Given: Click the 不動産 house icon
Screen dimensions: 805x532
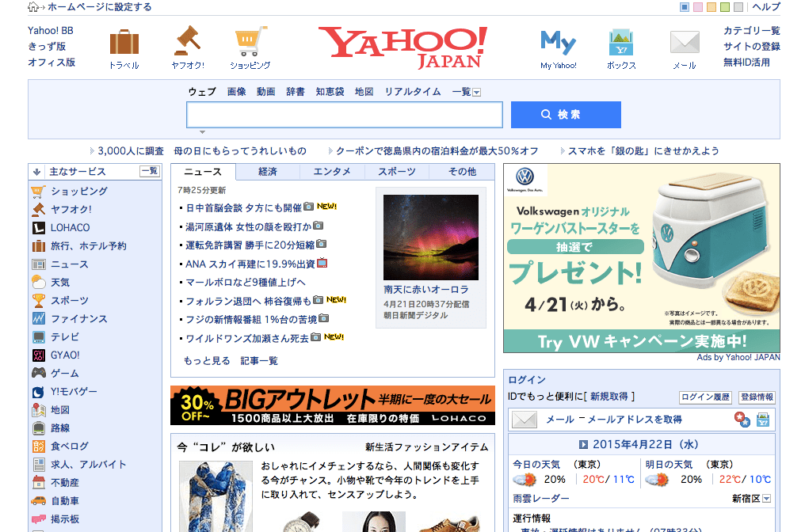Looking at the screenshot, I should [x=39, y=482].
